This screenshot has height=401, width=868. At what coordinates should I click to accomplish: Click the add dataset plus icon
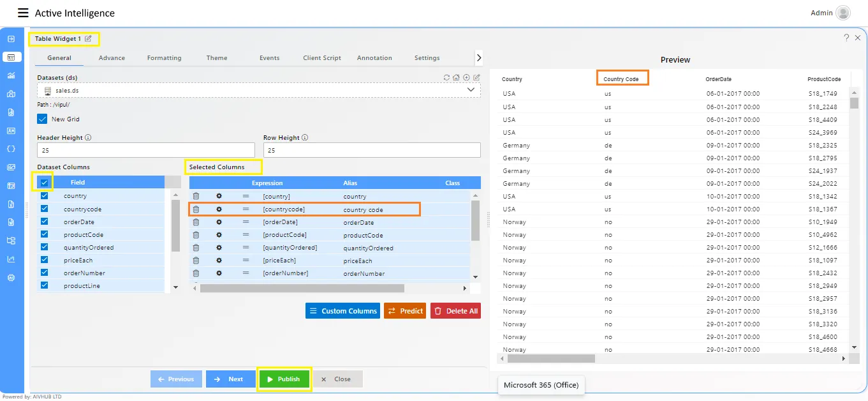[x=466, y=78]
